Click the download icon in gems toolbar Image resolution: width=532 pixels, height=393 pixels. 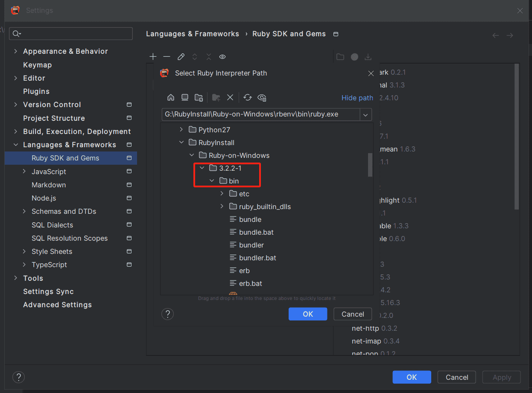point(368,57)
